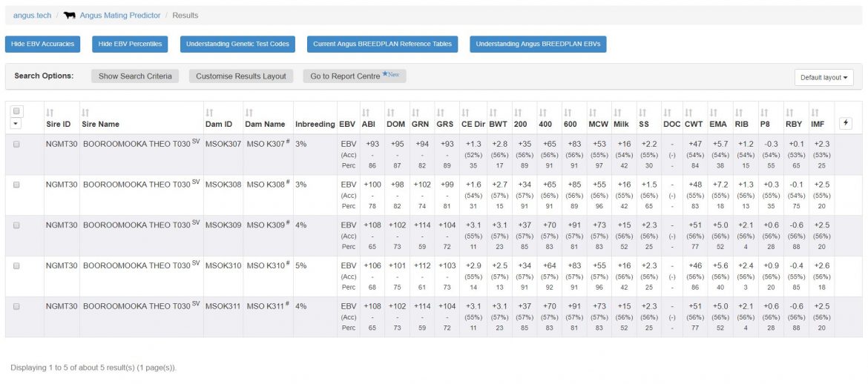Click the lightning bolt icon in table header
This screenshot has height=384, width=868.
(x=846, y=122)
